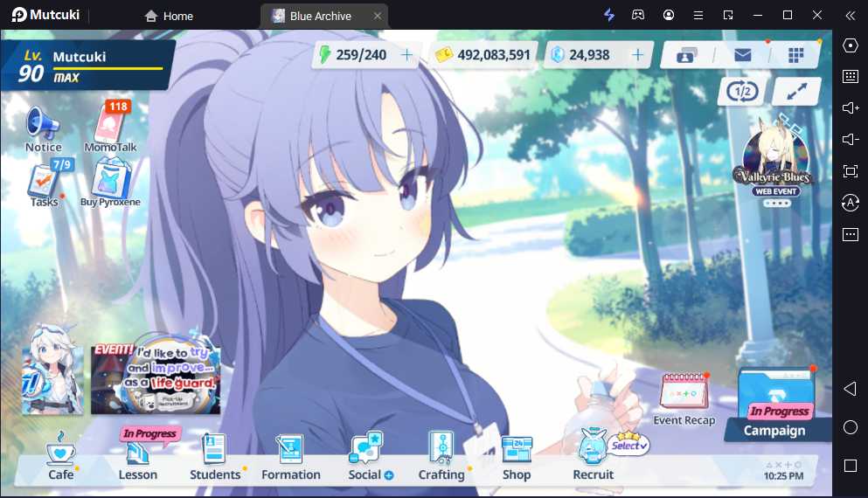Screen dimensions: 868x498
Task: Click the emulator multi-window icon
Action: [728, 15]
